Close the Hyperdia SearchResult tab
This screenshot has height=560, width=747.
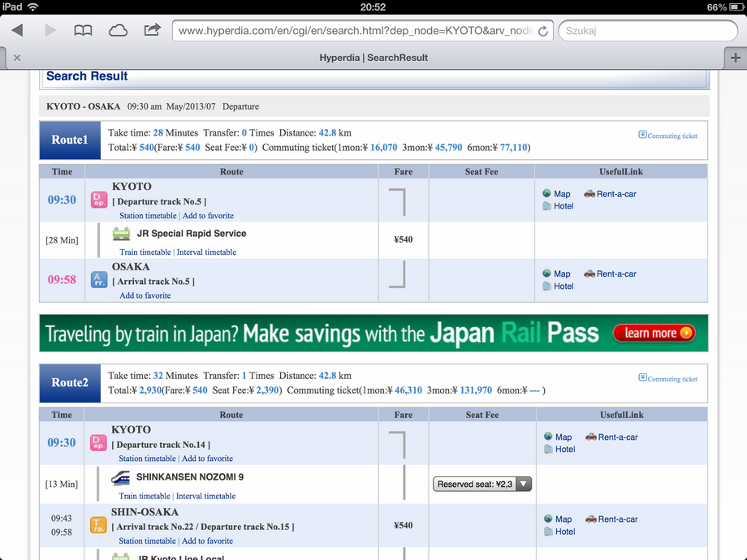coord(17,58)
